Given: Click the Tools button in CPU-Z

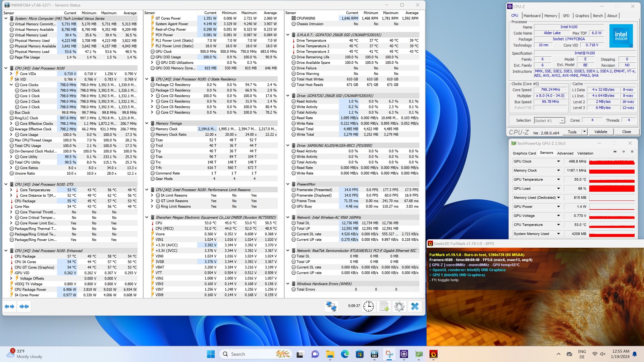Looking at the screenshot, I should pyautogui.click(x=572, y=132).
